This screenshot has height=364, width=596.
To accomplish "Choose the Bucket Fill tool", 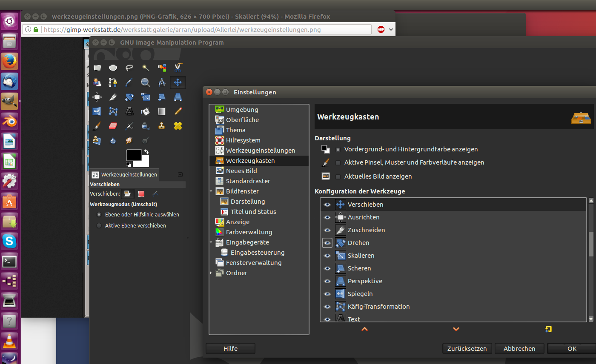I will coord(146,111).
